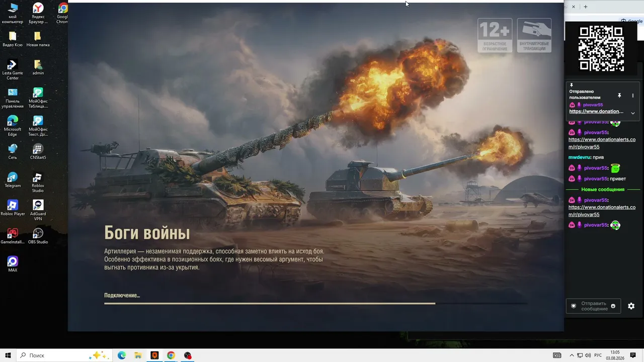Open pivovar55's name beside the «привет» message
644x362 pixels.
596,178
